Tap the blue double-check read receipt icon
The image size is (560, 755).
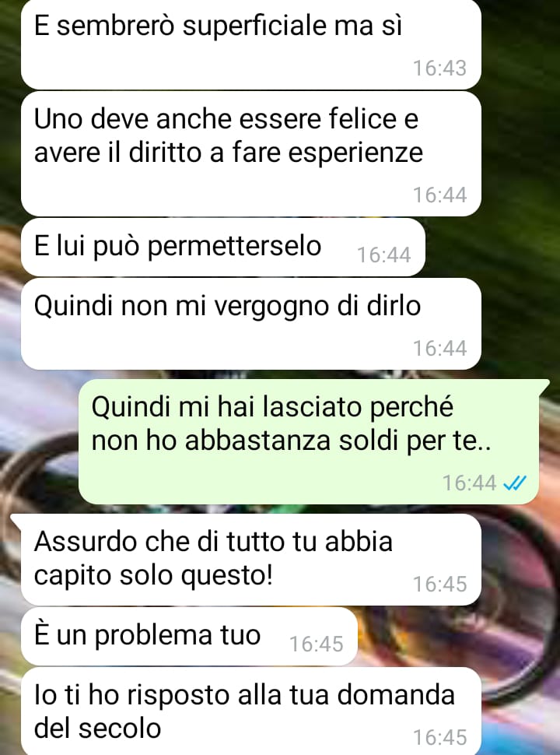pyautogui.click(x=515, y=483)
